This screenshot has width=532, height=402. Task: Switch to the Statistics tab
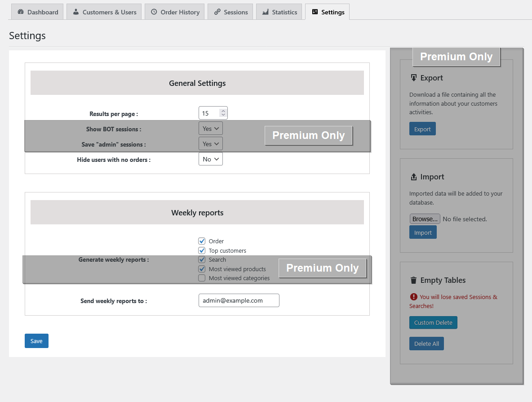point(279,12)
